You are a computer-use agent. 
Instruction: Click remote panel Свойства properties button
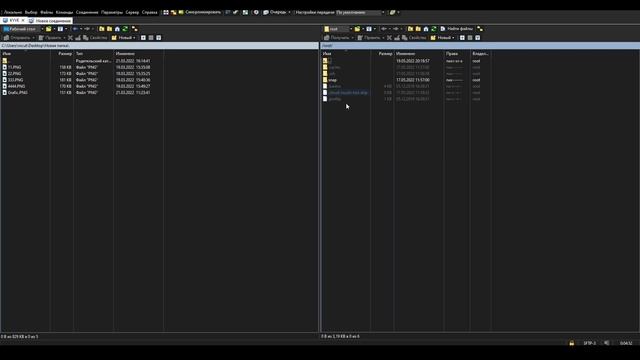[x=414, y=38]
